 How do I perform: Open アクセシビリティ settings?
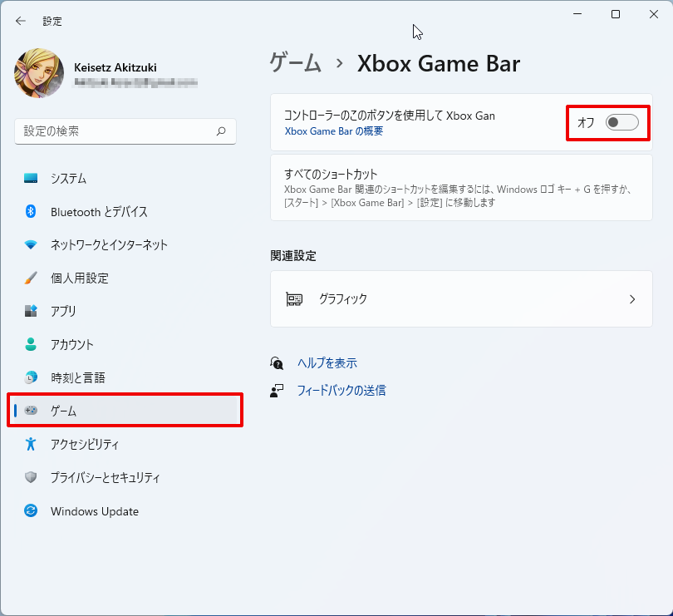click(x=125, y=444)
